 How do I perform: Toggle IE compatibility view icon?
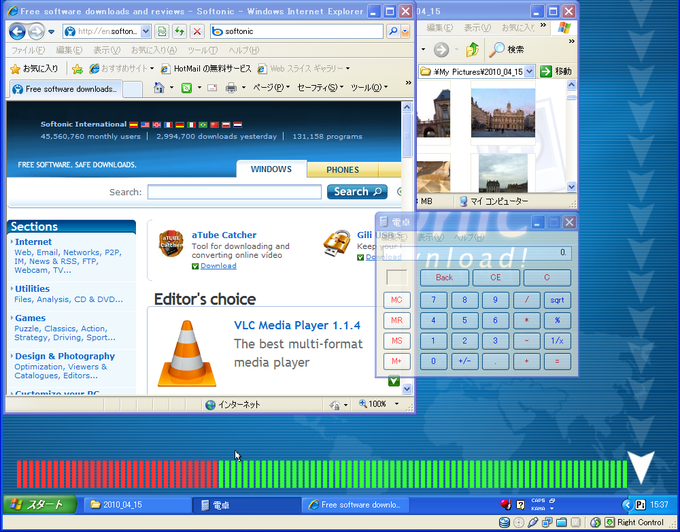pos(162,31)
